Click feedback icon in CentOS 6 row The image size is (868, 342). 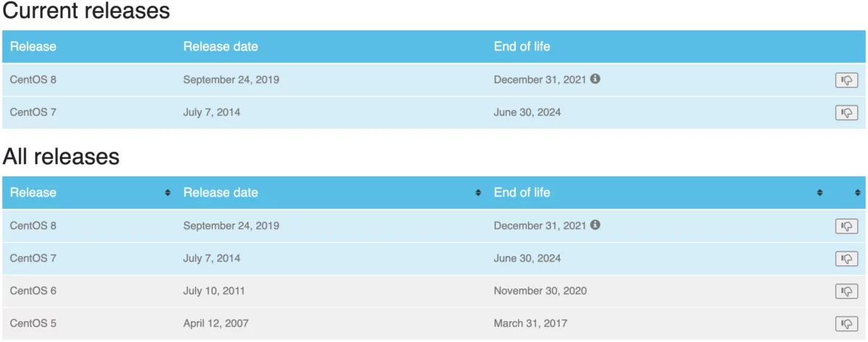click(846, 291)
